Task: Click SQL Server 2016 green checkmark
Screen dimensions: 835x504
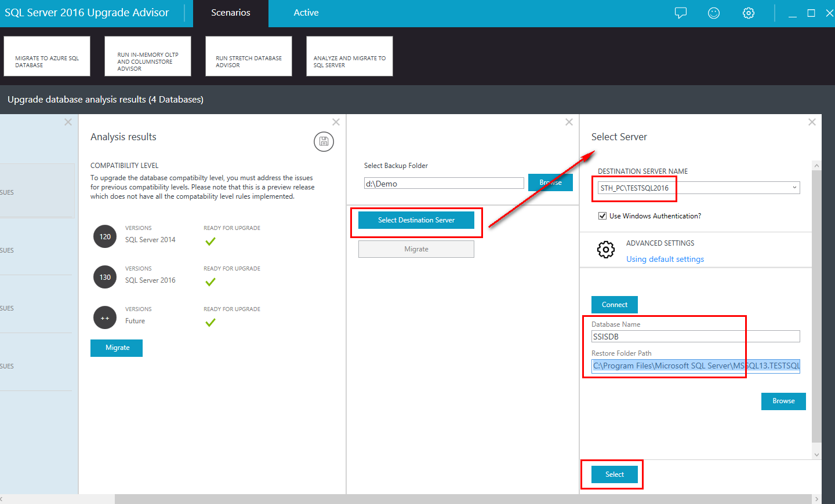Action: [x=210, y=282]
